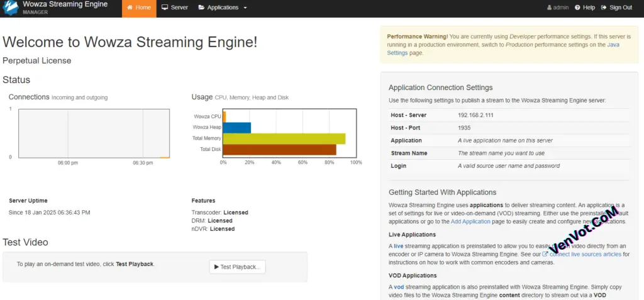Click the Applications folder icon

click(201, 8)
